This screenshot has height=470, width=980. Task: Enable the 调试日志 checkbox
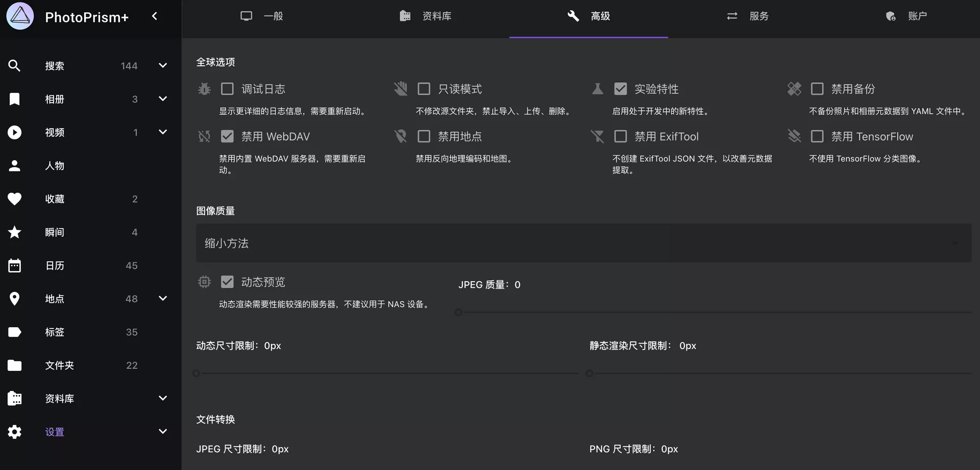coord(227,89)
